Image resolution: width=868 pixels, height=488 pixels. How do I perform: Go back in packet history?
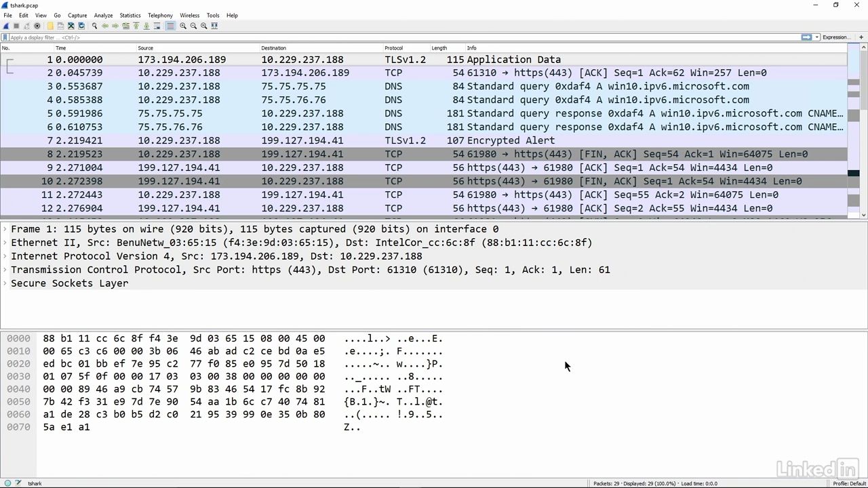click(x=105, y=26)
